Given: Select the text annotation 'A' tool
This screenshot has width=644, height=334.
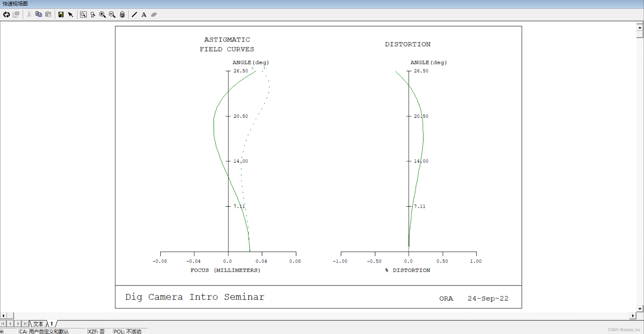Looking at the screenshot, I should pos(144,15).
